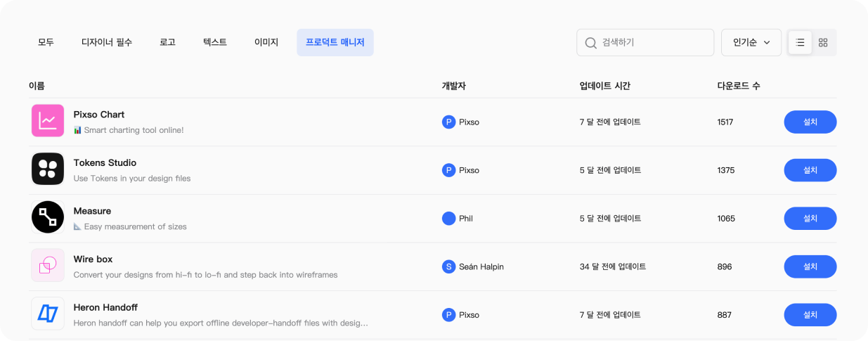Switch to grid view
The width and height of the screenshot is (868, 341).
(823, 42)
